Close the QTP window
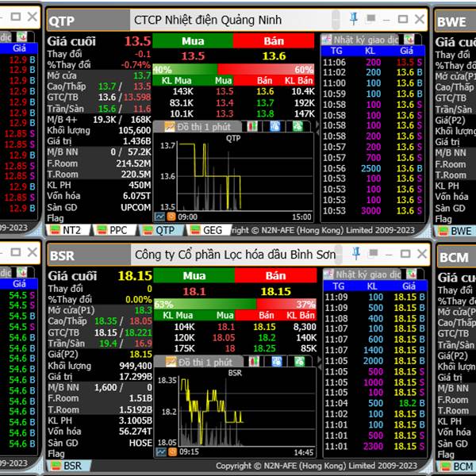 tap(420, 19)
